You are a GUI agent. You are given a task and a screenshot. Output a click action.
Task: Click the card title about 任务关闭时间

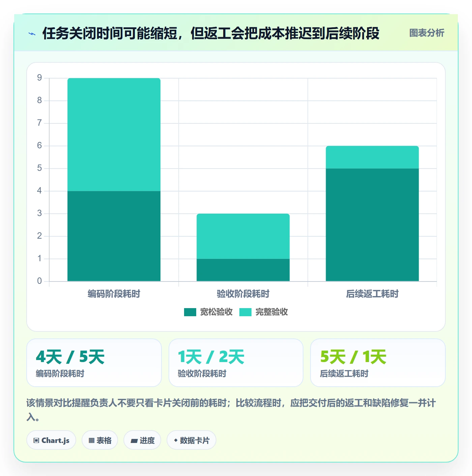pos(211,33)
